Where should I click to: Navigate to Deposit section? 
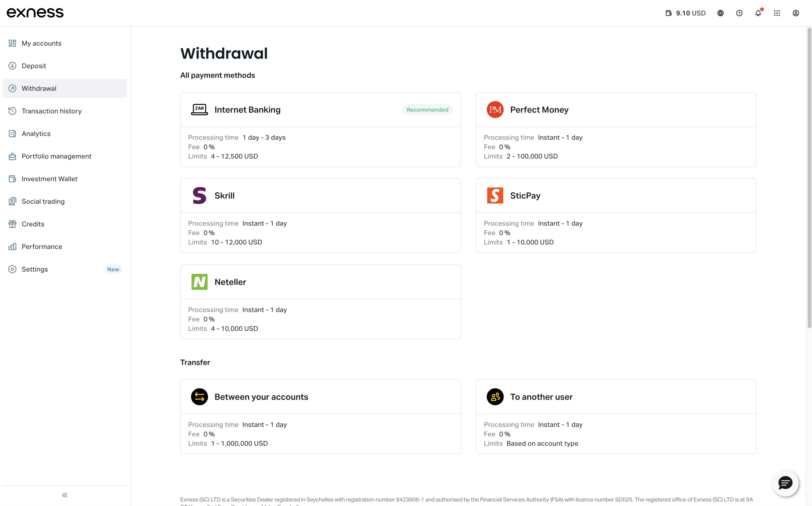(x=34, y=66)
